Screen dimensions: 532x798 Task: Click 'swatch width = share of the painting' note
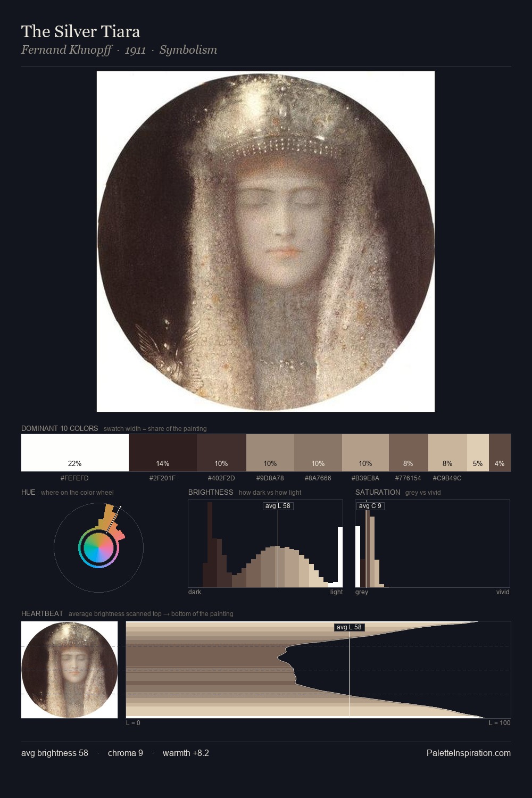(155, 429)
